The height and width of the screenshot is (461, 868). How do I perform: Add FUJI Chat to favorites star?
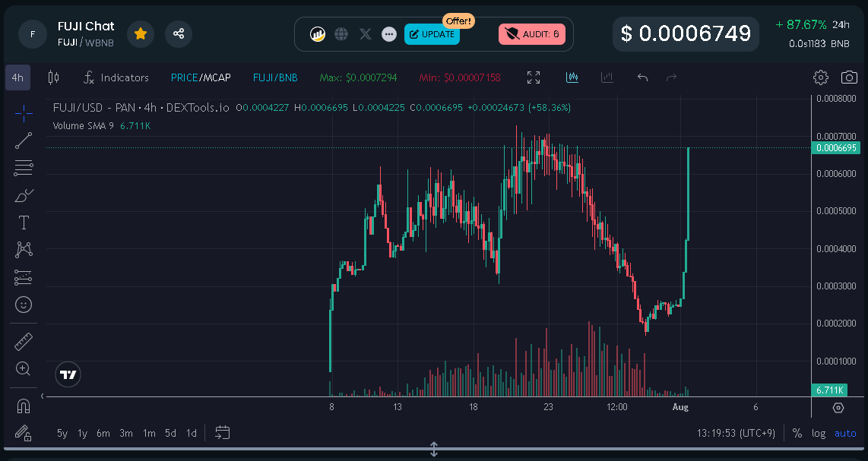(x=141, y=33)
